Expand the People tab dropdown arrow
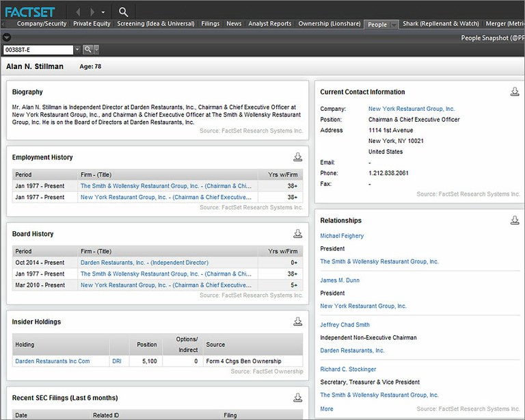The height and width of the screenshot is (420, 525). [x=394, y=25]
